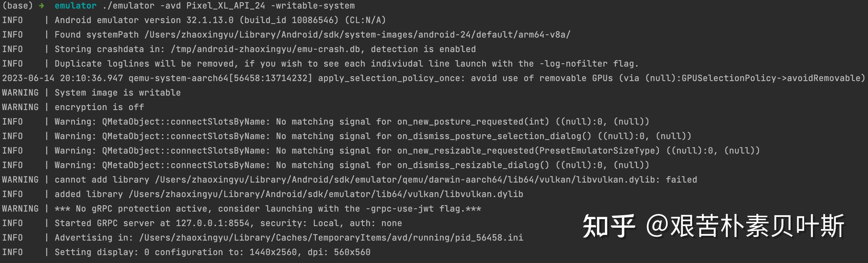Click the GRPC server address 127.0.0.1:8554
Image resolution: width=868 pixels, height=263 pixels.
point(213,223)
